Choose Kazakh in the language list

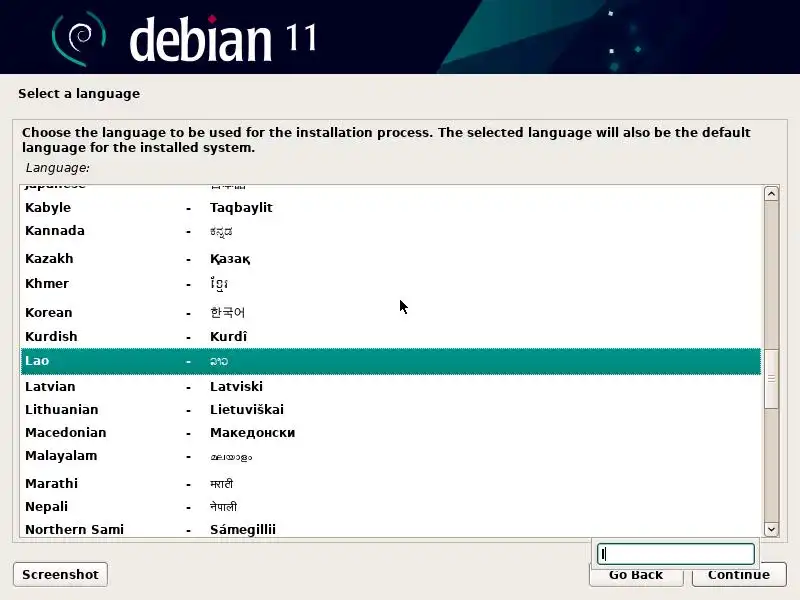coord(391,259)
